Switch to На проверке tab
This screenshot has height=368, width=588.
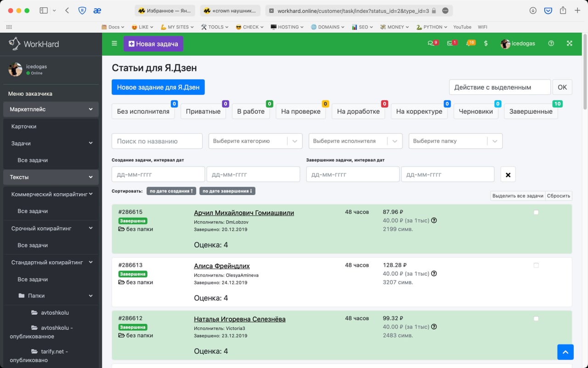[x=301, y=111]
